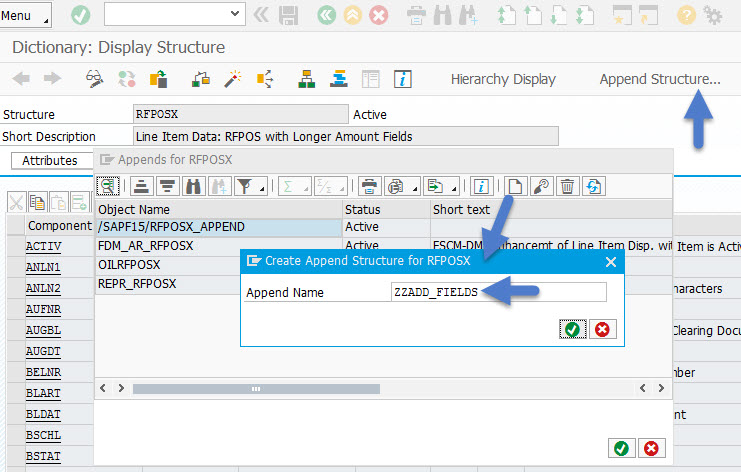Confirm Create Append Structure with green check

[x=571, y=329]
